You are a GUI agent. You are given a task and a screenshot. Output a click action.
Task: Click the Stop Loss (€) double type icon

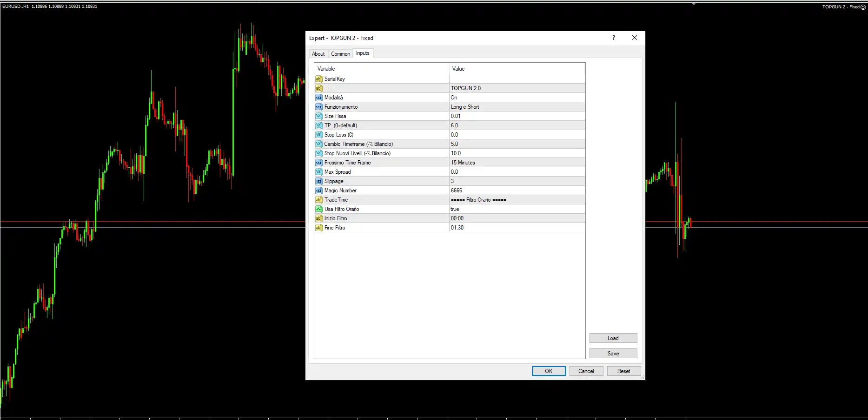(318, 135)
